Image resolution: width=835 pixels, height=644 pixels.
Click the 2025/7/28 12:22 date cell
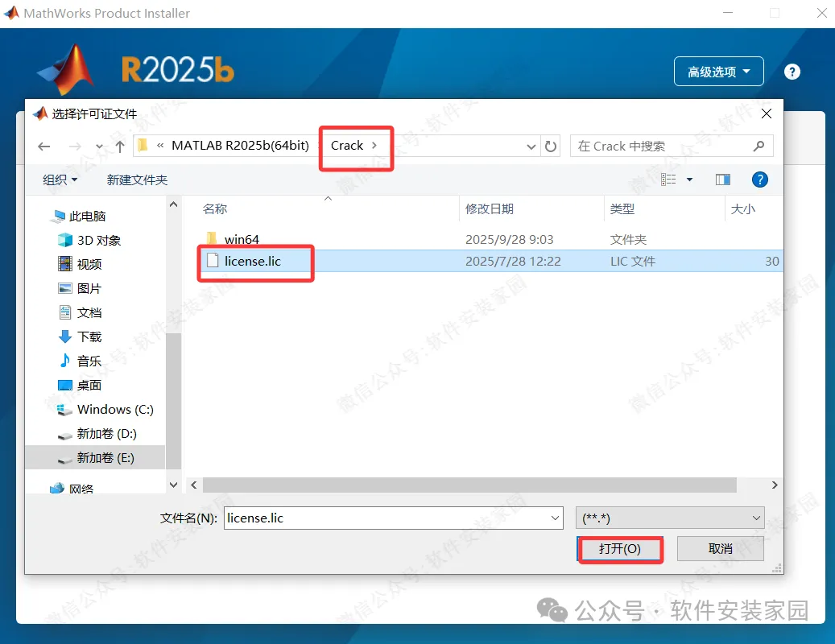pyautogui.click(x=513, y=262)
